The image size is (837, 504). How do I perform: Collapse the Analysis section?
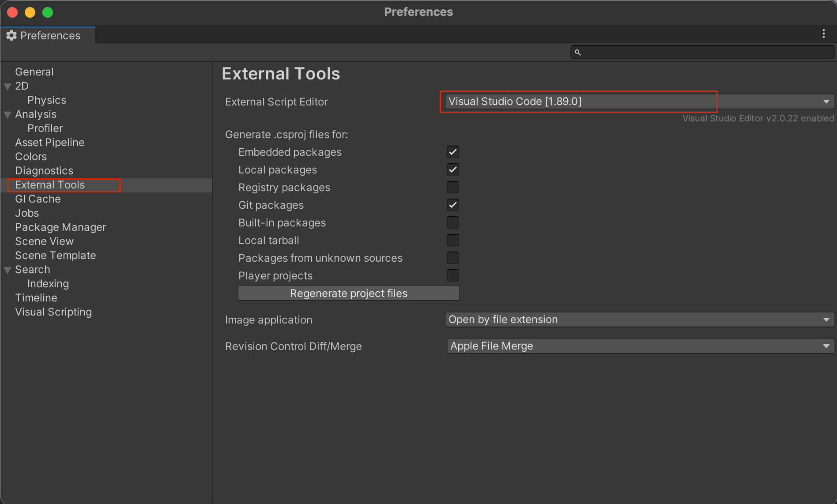(7, 114)
